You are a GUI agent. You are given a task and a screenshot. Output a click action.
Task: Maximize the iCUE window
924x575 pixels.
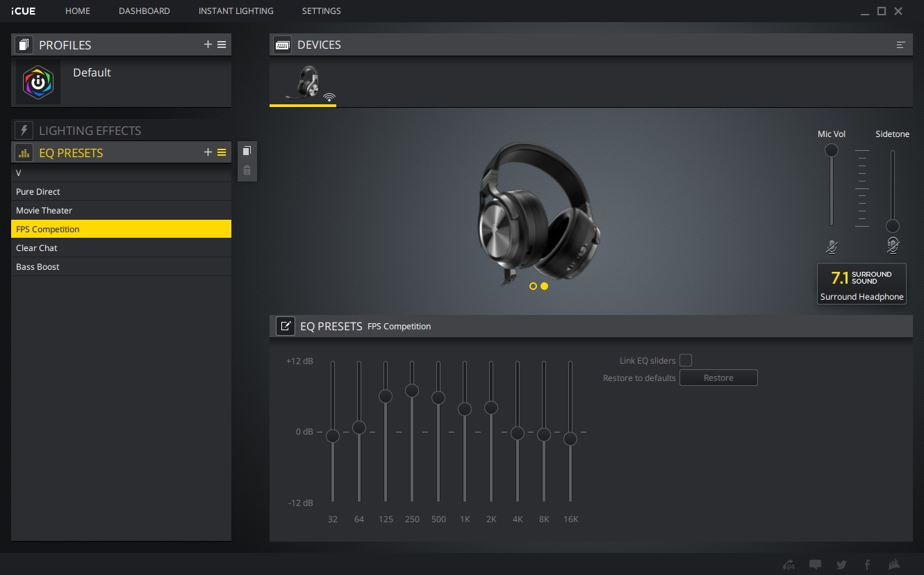pyautogui.click(x=882, y=11)
